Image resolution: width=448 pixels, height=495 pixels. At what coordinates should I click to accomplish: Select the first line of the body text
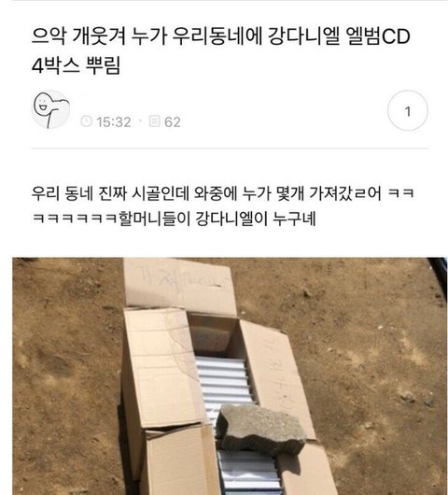click(x=223, y=193)
